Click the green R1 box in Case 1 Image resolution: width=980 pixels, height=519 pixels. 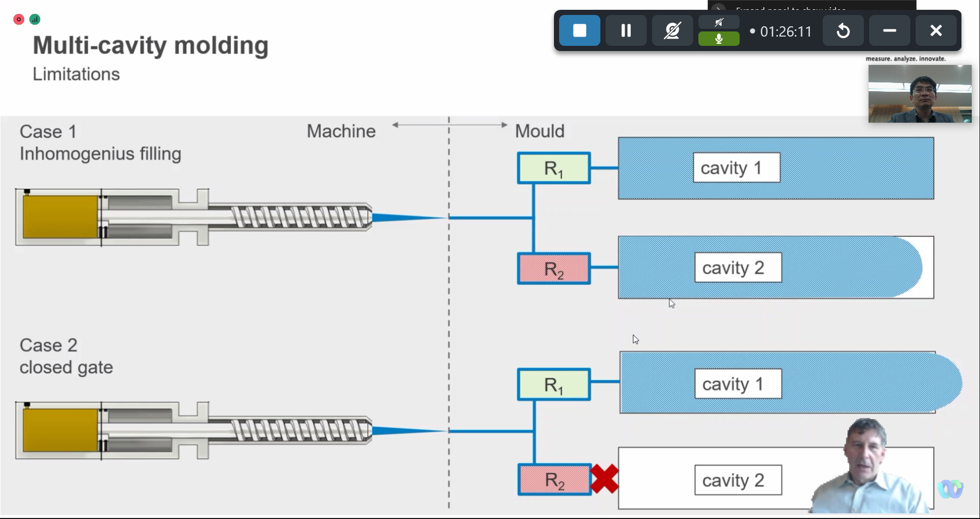point(553,169)
